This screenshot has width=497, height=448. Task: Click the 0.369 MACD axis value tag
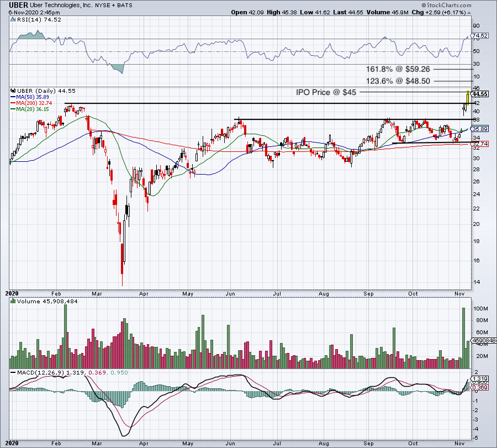[x=480, y=388]
